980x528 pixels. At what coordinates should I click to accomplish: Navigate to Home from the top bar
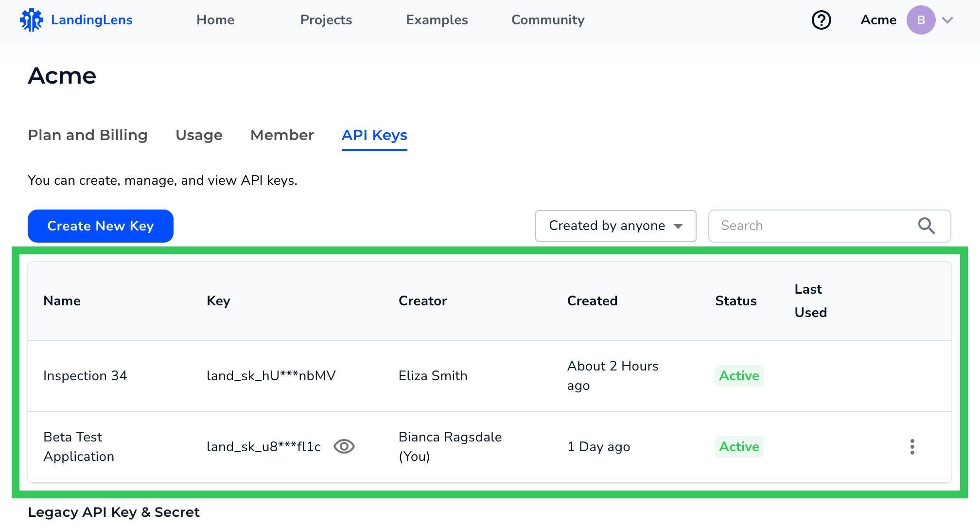[x=215, y=20]
